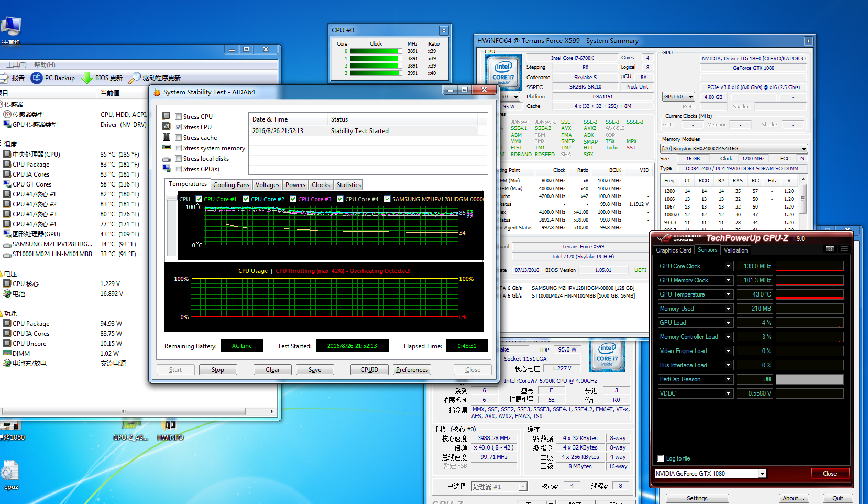
Task: Switch to the Voltages tab
Action: click(267, 185)
